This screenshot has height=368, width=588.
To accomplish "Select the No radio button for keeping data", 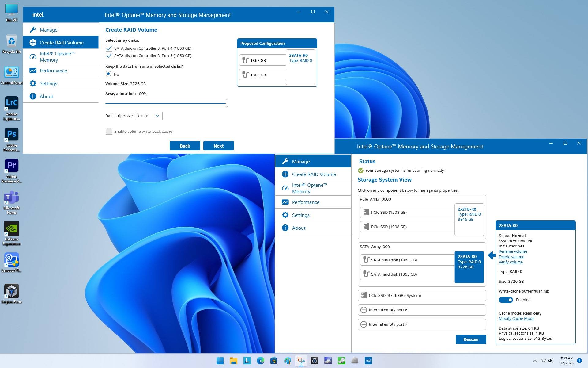I will pyautogui.click(x=108, y=74).
